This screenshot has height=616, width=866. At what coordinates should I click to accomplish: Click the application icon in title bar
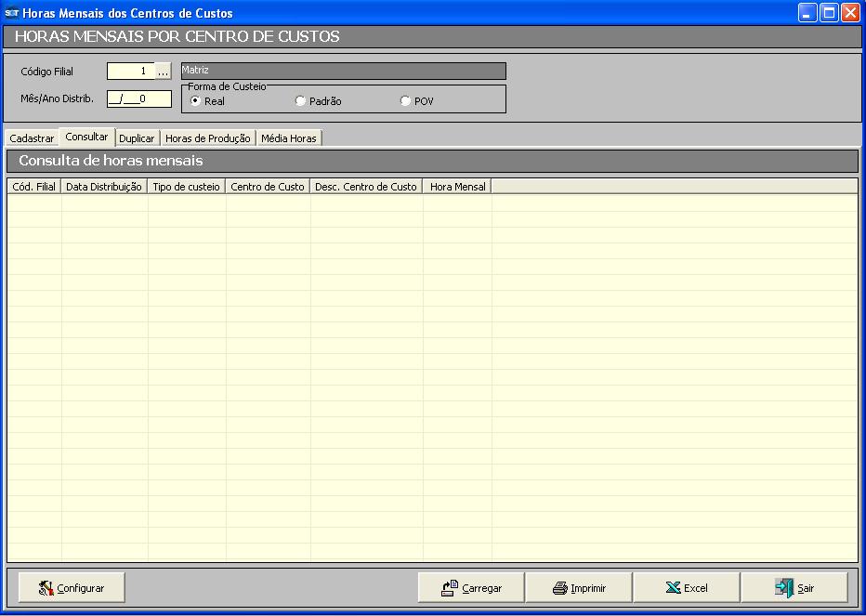12,13
